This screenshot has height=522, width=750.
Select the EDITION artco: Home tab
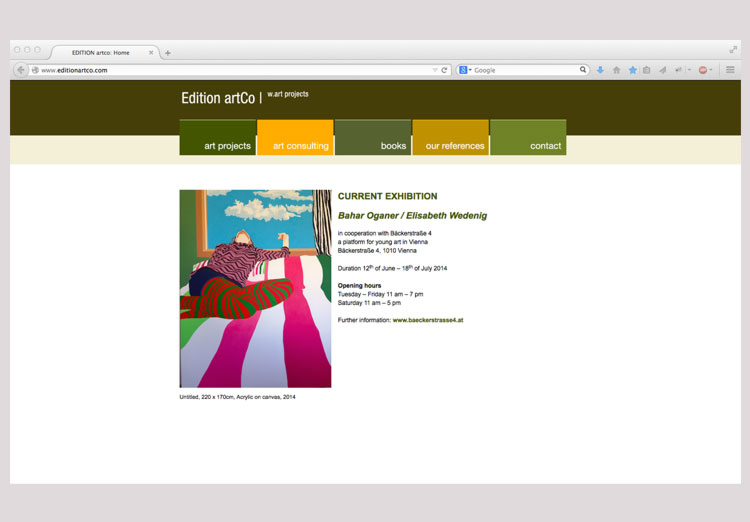(x=104, y=52)
